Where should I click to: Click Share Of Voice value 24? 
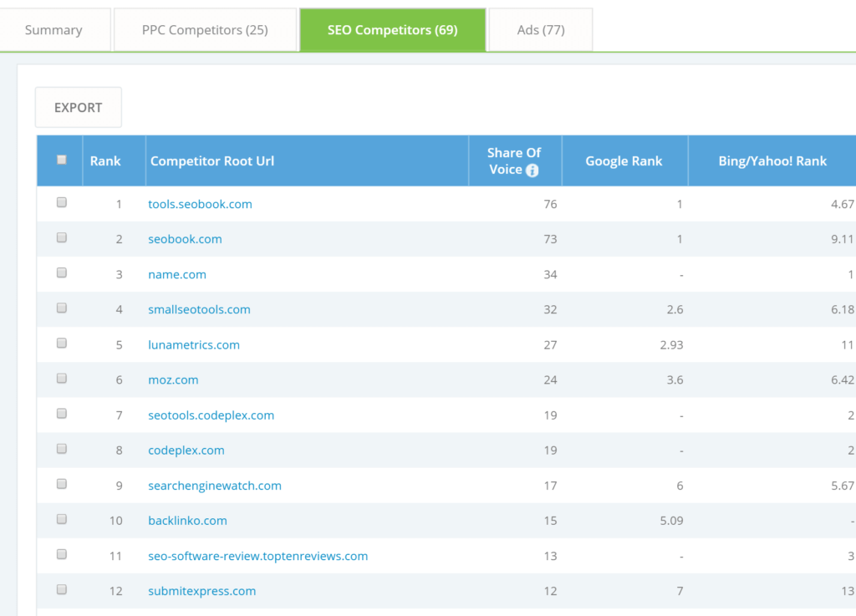(550, 379)
